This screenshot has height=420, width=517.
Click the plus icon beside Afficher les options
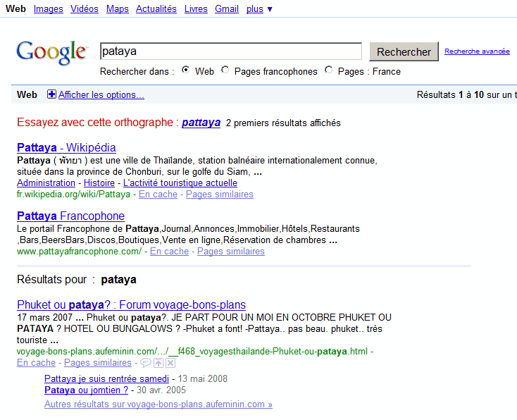[x=51, y=94]
